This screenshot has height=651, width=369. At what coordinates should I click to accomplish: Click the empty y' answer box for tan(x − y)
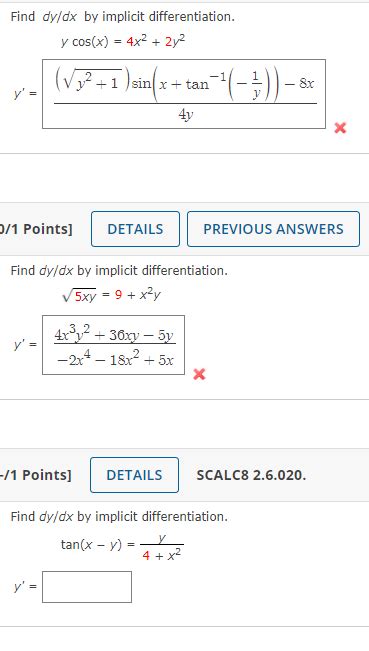tap(87, 587)
